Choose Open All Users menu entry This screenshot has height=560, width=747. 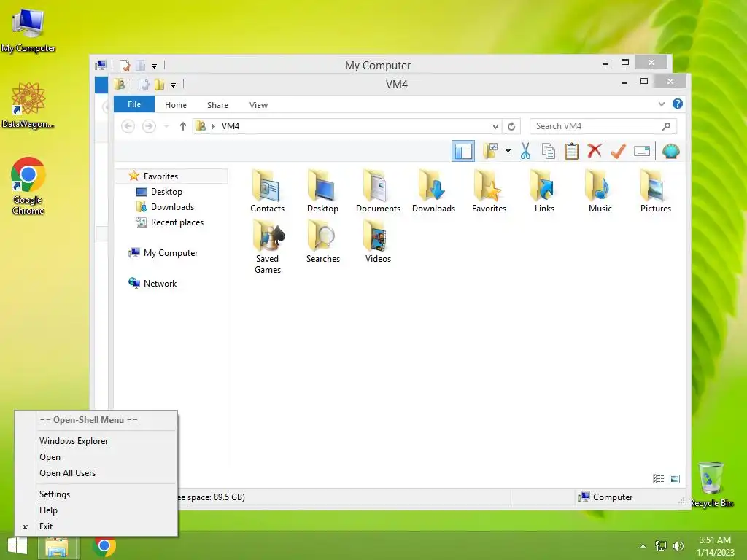pos(68,472)
